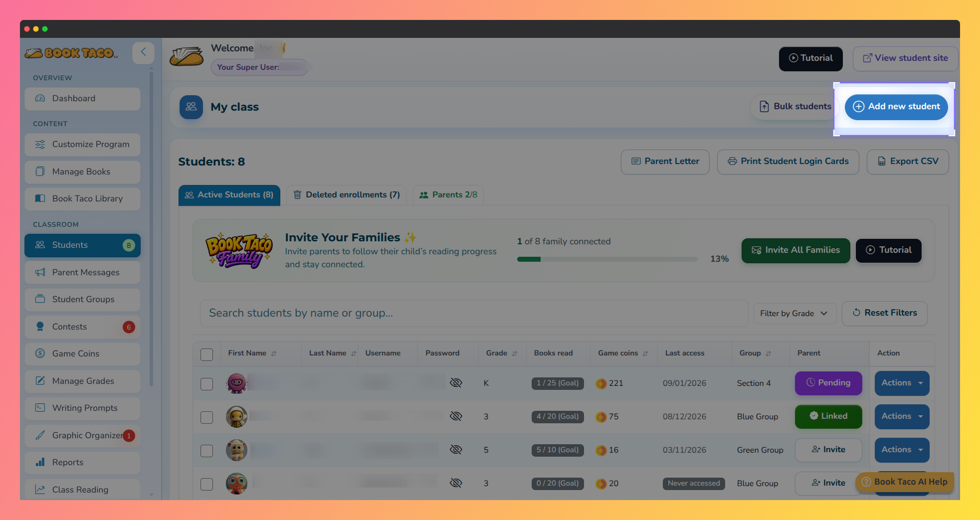Collapse the sidebar with the chevron button

pyautogui.click(x=143, y=52)
